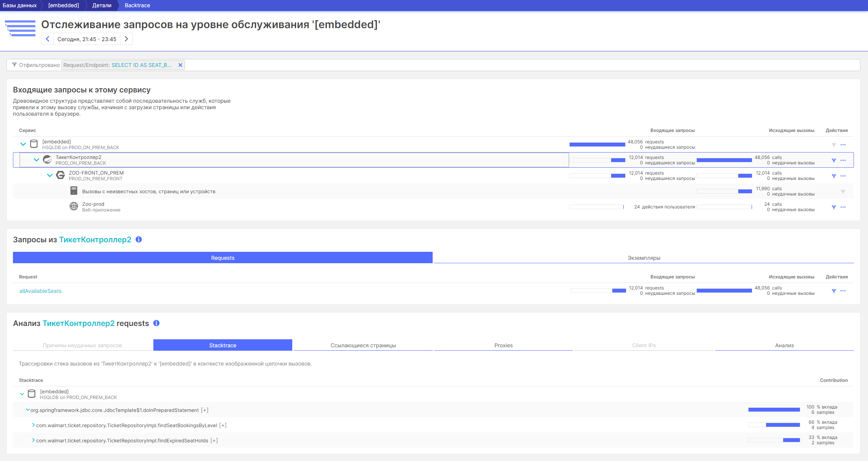
Task: Go to next time range arrow
Action: coord(126,39)
